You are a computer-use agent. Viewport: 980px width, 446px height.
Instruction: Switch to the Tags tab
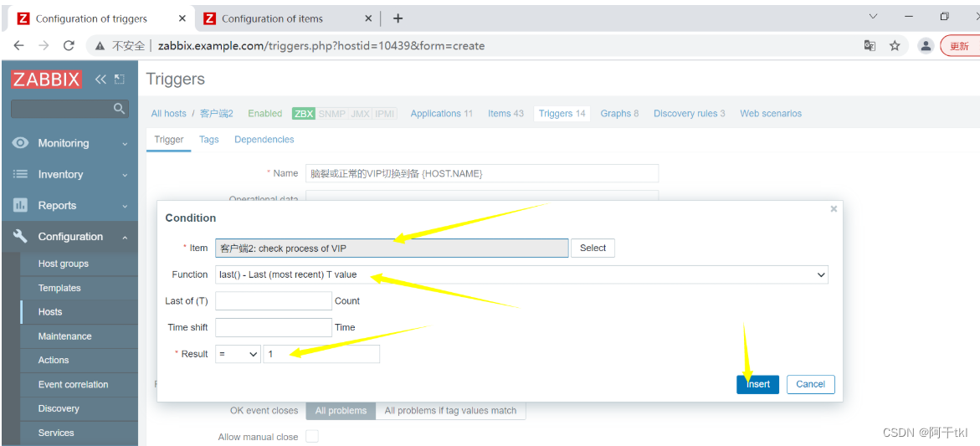[x=208, y=139]
